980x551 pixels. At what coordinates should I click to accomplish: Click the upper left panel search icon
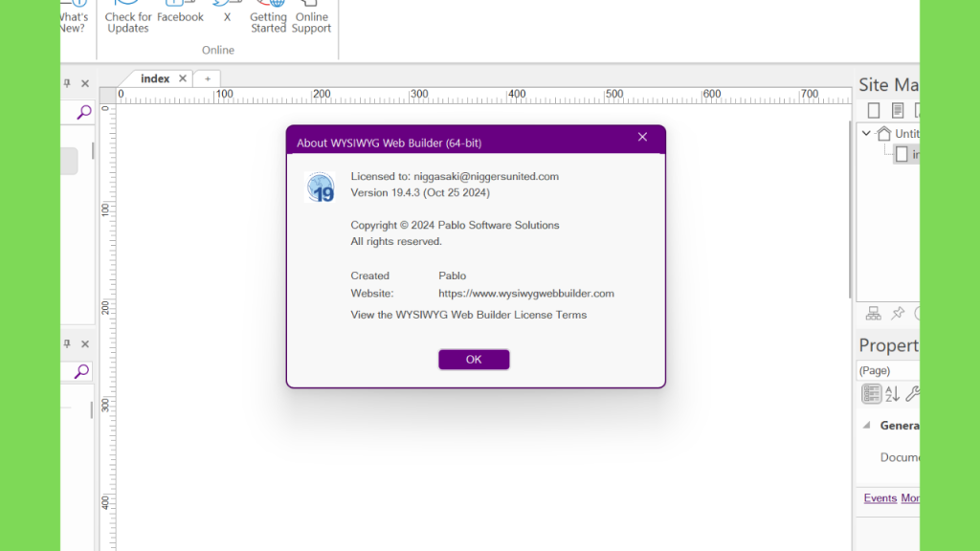[83, 112]
